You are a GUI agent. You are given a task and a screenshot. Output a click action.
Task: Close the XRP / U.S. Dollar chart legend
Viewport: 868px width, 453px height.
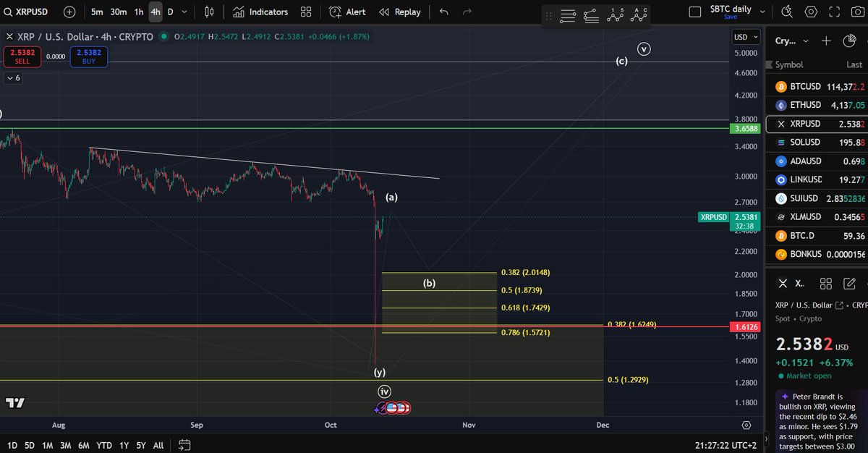click(9, 36)
